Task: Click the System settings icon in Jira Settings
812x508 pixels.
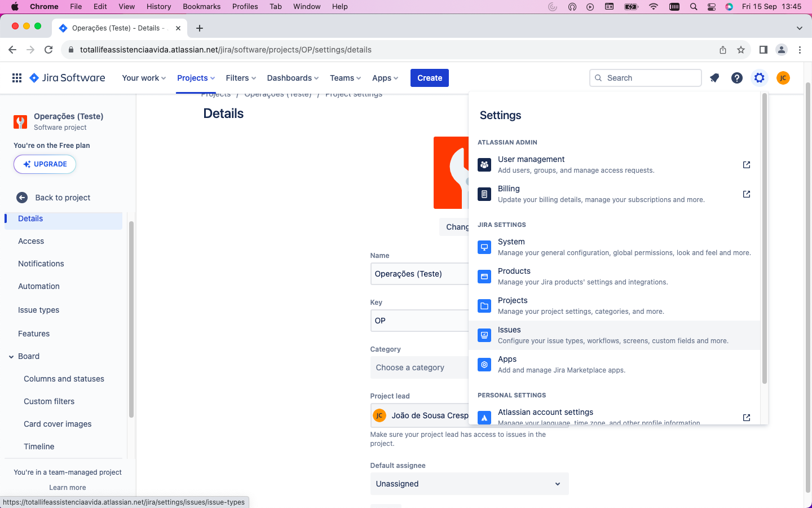Action: [x=484, y=247]
